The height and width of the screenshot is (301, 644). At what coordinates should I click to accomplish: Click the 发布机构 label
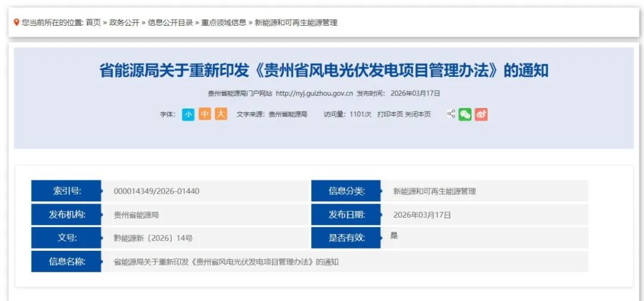(x=67, y=215)
